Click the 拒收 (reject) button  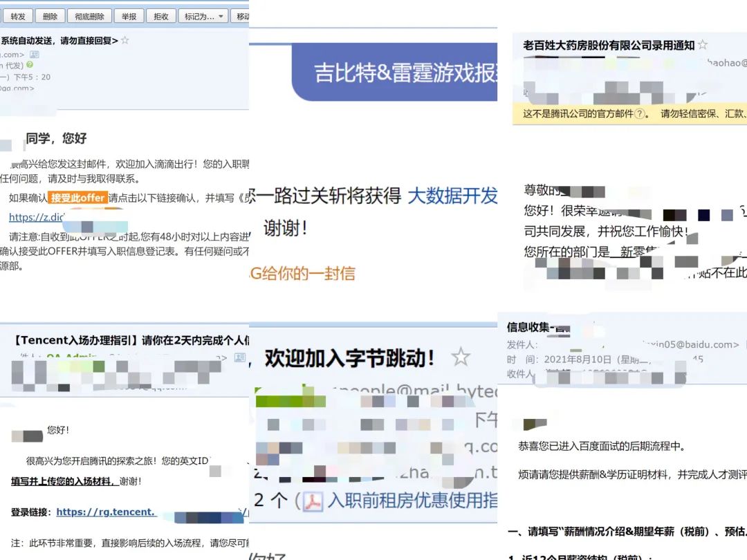(161, 16)
